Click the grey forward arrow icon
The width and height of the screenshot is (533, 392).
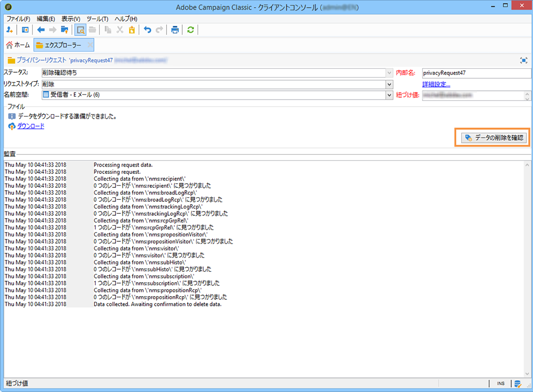(53, 30)
